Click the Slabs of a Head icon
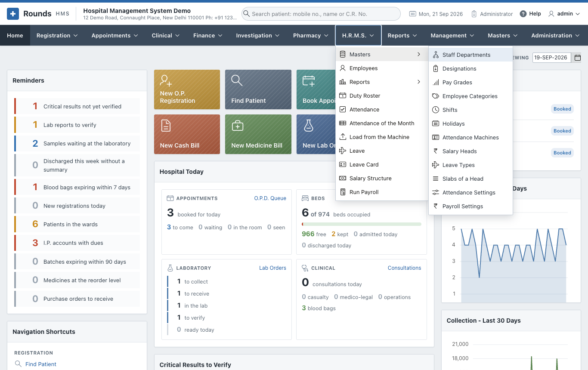Viewport: 588px width, 370px height. pyautogui.click(x=436, y=179)
